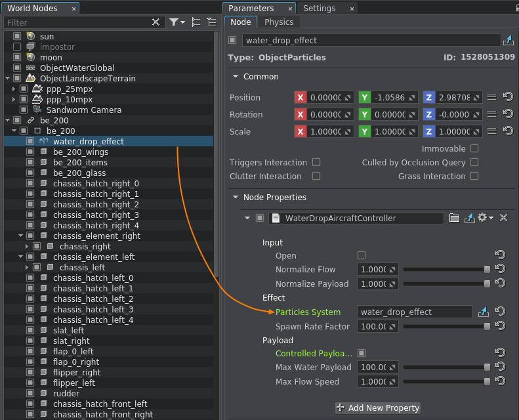Image resolution: width=519 pixels, height=420 pixels.
Task: Toggle the impostor node enabled checkbox
Action: tap(17, 47)
